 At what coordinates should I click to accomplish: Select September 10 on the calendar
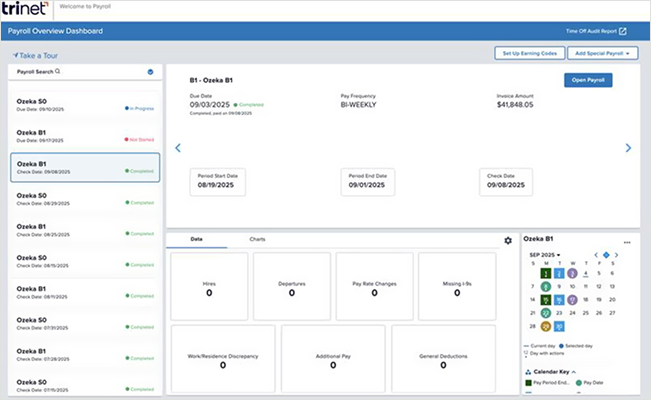573,287
